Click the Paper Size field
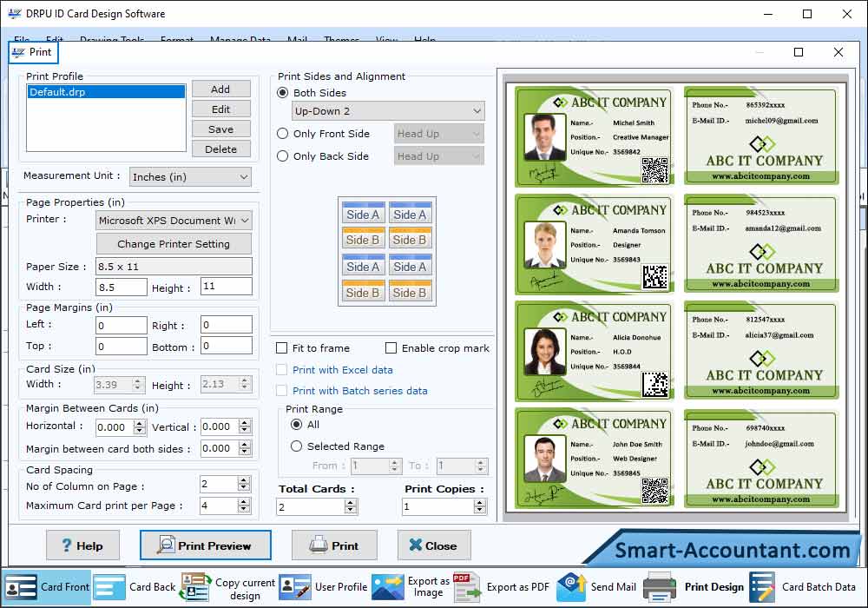Viewport: 868px width, 608px height. point(174,267)
